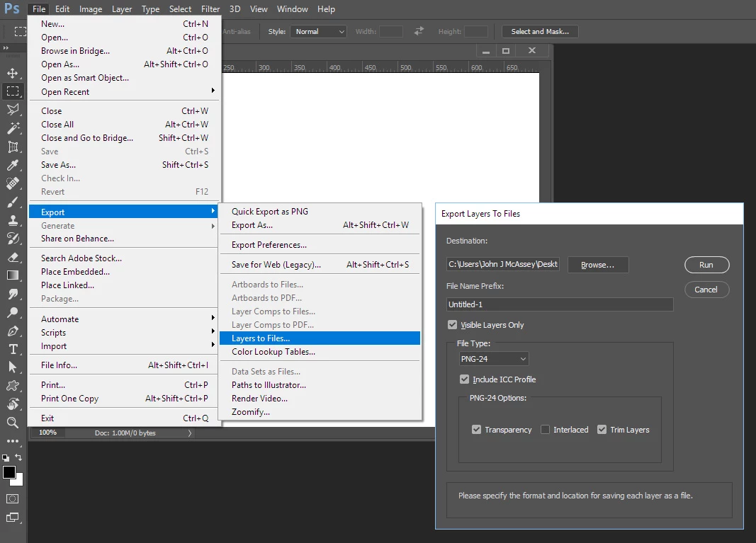Click the marquee tool preset icon in options bar
Screen dimensions: 756x543
(21, 32)
